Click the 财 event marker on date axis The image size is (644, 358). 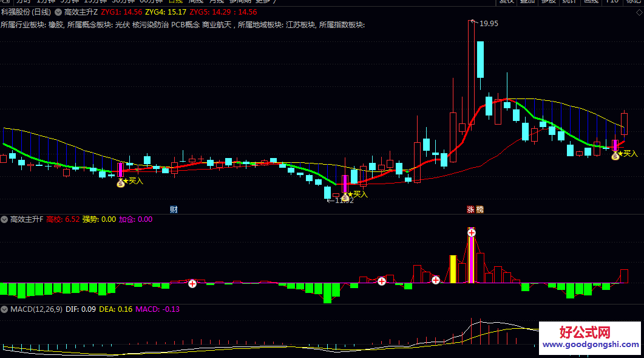click(174, 209)
